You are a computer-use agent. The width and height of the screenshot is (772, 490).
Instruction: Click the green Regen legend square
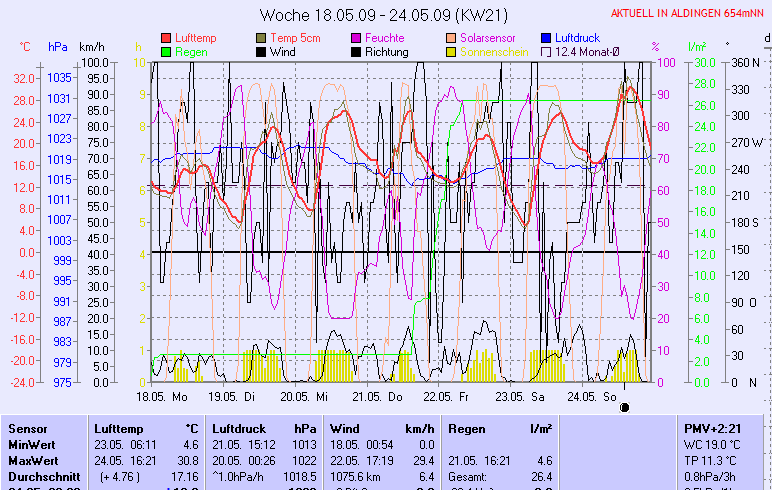click(166, 51)
